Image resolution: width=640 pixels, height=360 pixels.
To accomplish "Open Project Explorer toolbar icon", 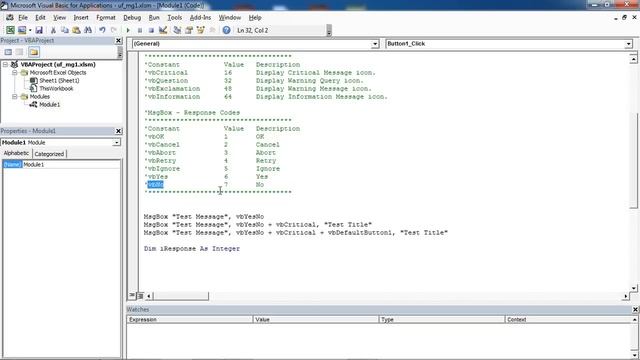I will click(x=177, y=30).
